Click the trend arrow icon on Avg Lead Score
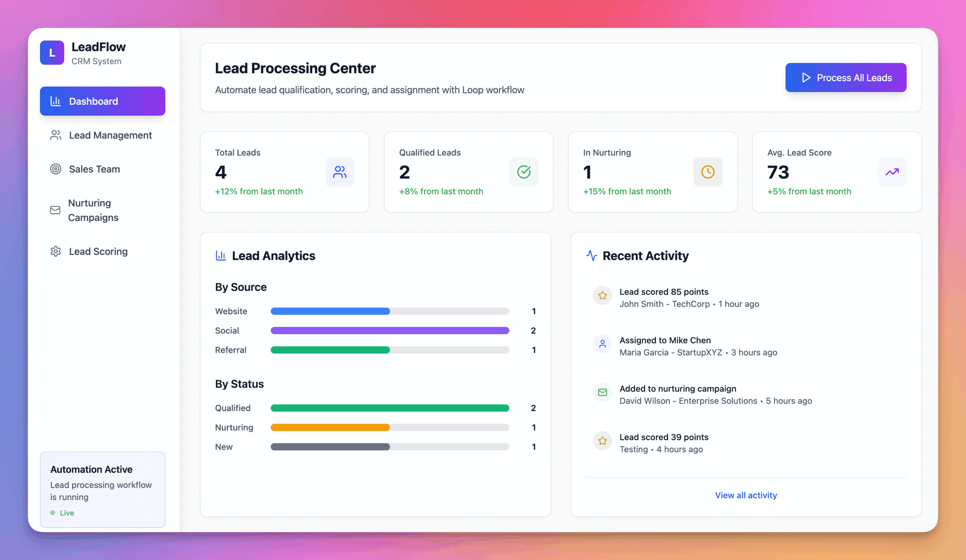The width and height of the screenshot is (966, 560). click(x=892, y=172)
